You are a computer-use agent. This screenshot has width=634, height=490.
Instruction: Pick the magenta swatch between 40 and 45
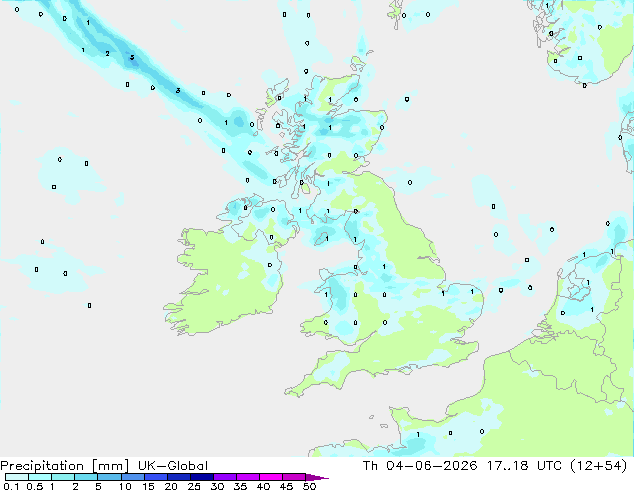pos(271,477)
